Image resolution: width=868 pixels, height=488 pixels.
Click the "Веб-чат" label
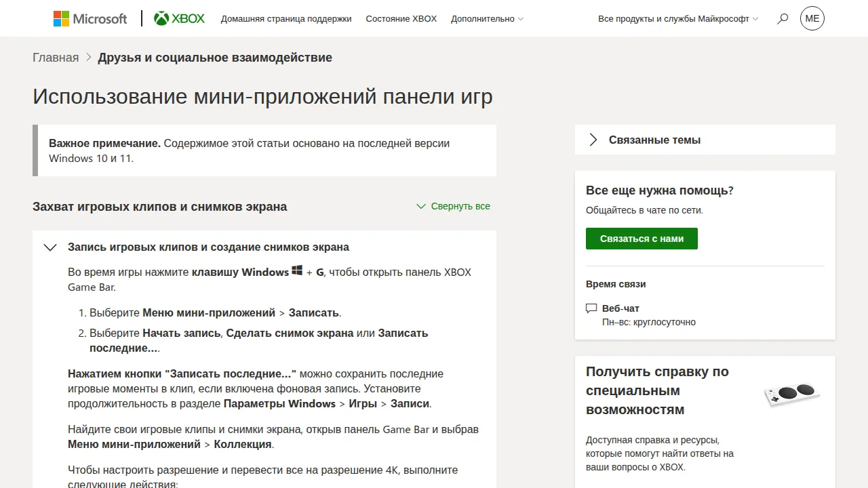[x=620, y=308]
